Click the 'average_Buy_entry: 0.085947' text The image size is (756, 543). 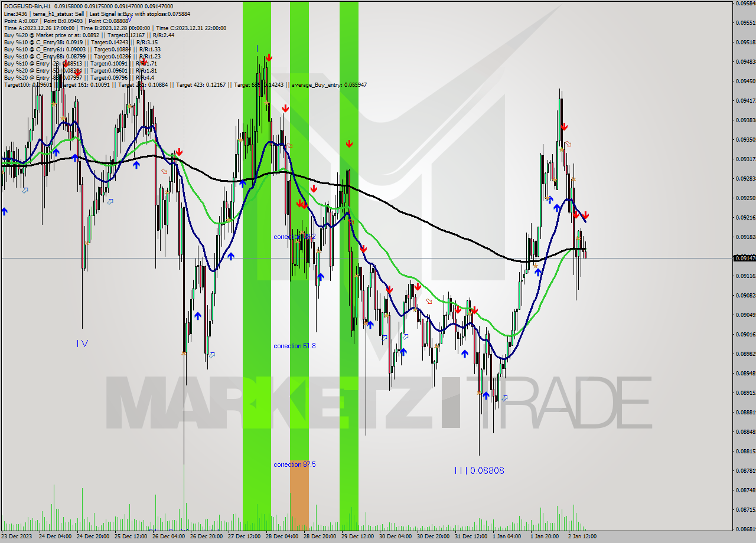(x=329, y=84)
